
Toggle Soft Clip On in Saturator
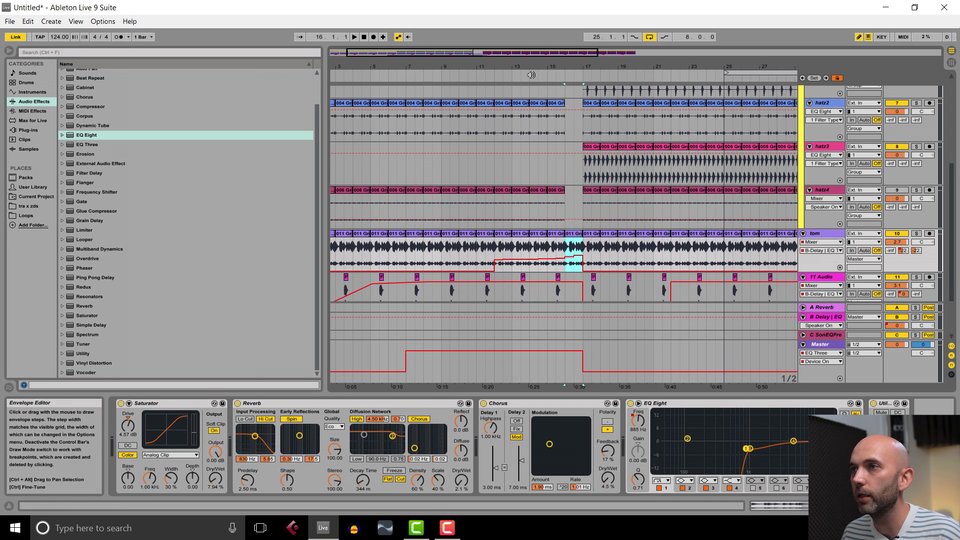(214, 431)
